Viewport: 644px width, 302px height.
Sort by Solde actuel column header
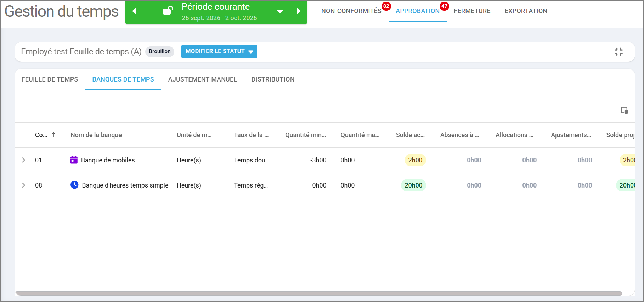click(x=410, y=135)
